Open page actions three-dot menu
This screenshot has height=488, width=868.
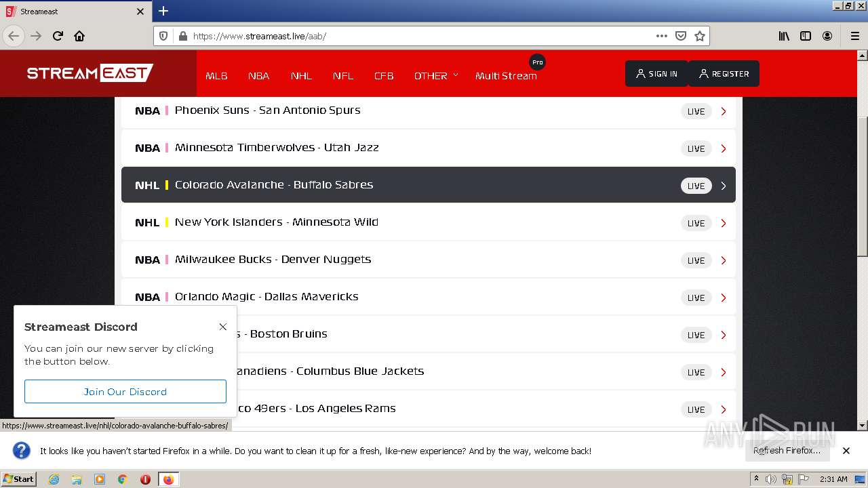point(662,36)
